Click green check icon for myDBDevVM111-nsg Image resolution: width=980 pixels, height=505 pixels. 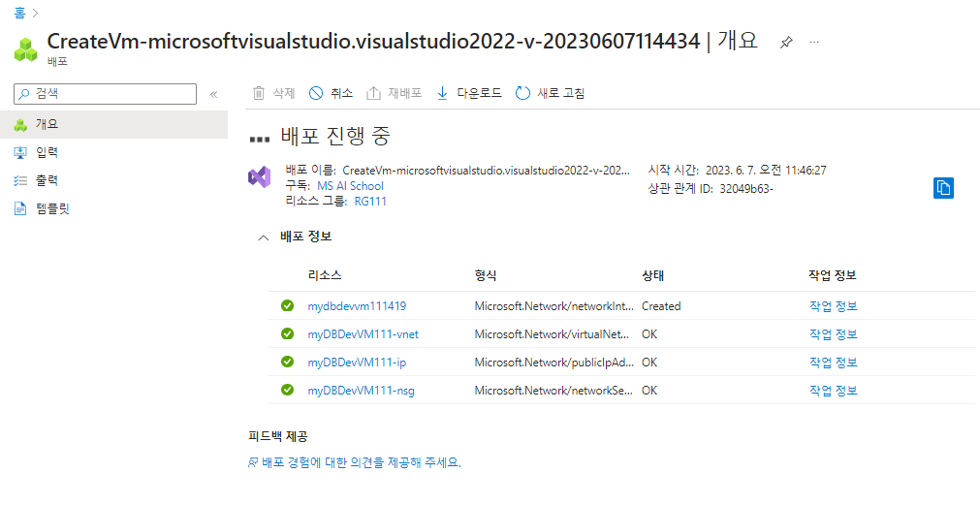[288, 390]
